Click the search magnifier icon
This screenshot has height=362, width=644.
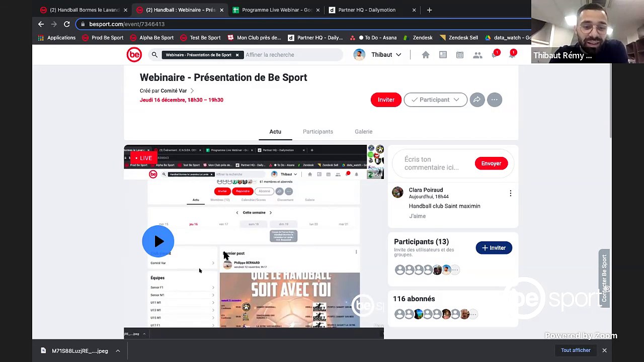pyautogui.click(x=154, y=55)
